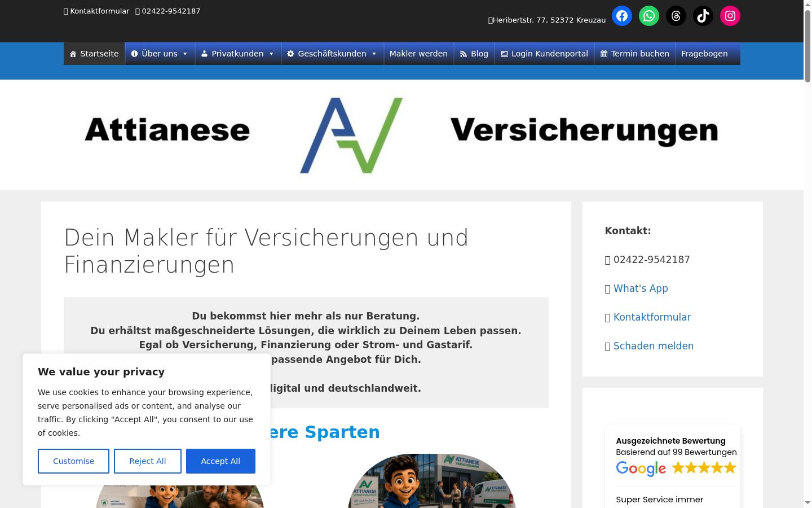
Task: Open Login Kundenportal
Action: click(544, 54)
